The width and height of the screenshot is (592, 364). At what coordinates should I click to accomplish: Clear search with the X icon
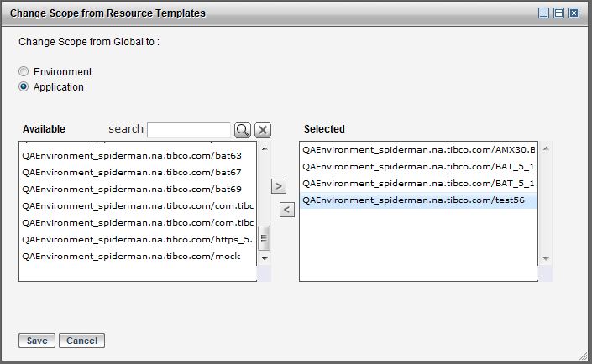click(x=263, y=130)
